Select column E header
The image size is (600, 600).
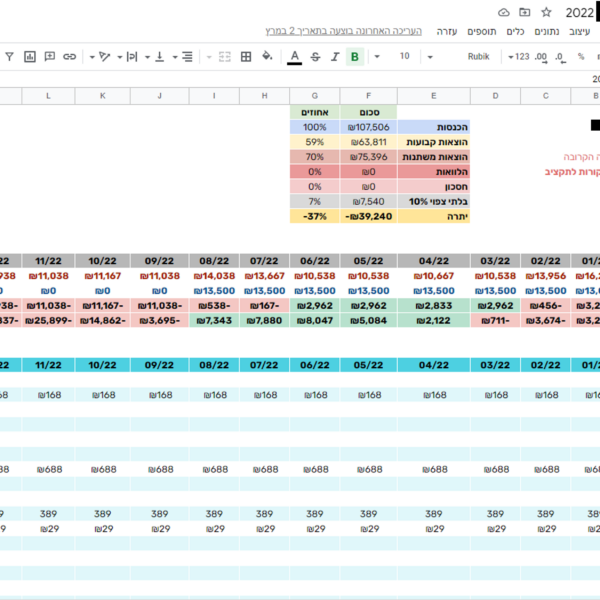434,96
